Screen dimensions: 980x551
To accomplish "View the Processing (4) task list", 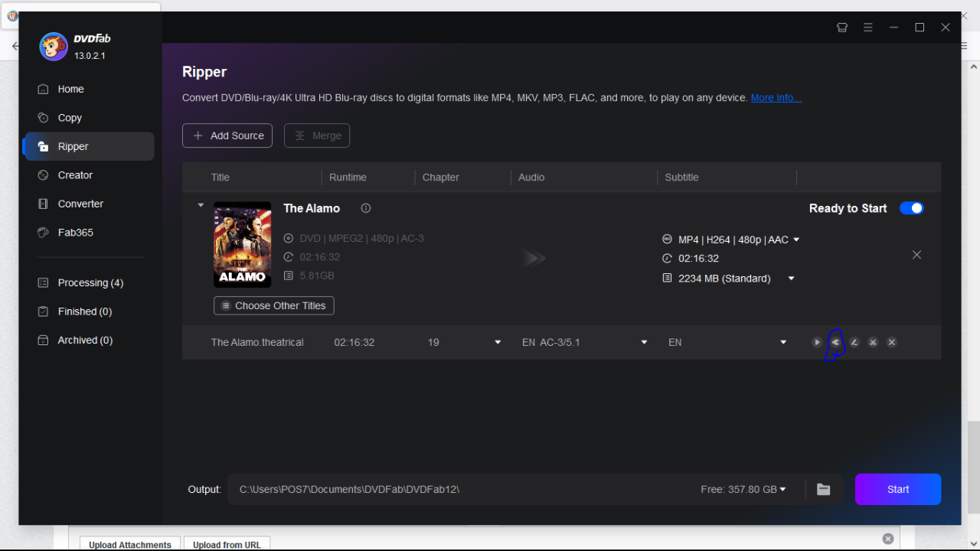I will [89, 283].
